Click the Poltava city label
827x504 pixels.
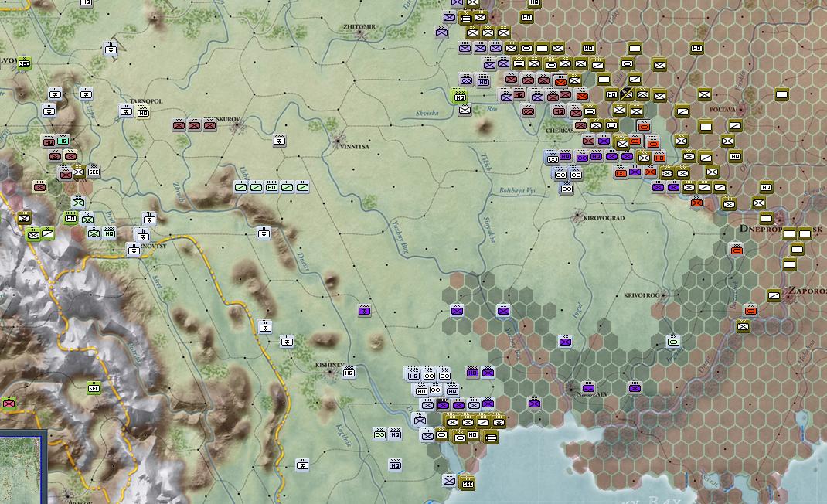pos(723,110)
